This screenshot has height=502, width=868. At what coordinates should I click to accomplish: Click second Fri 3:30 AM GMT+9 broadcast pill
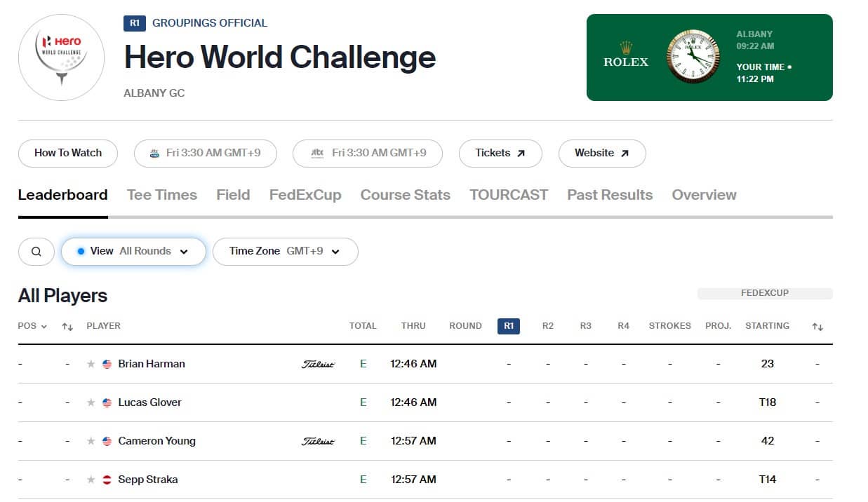pos(368,154)
